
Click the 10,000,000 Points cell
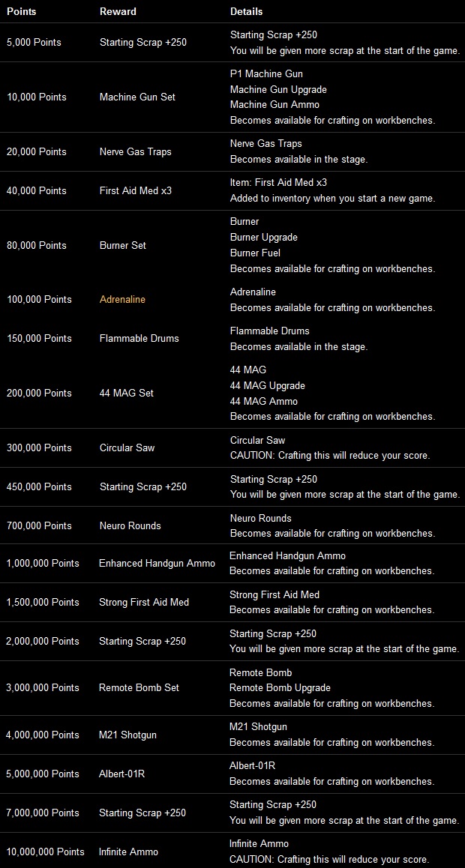tap(45, 852)
